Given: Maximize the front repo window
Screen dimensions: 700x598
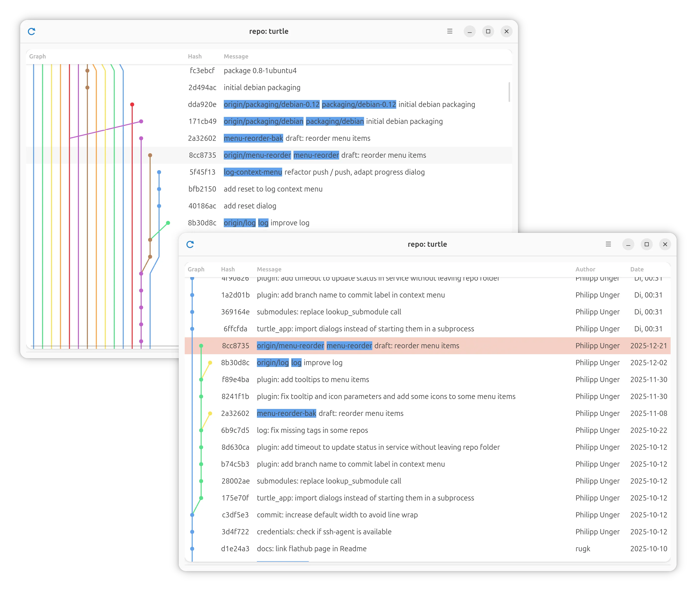Looking at the screenshot, I should point(647,244).
